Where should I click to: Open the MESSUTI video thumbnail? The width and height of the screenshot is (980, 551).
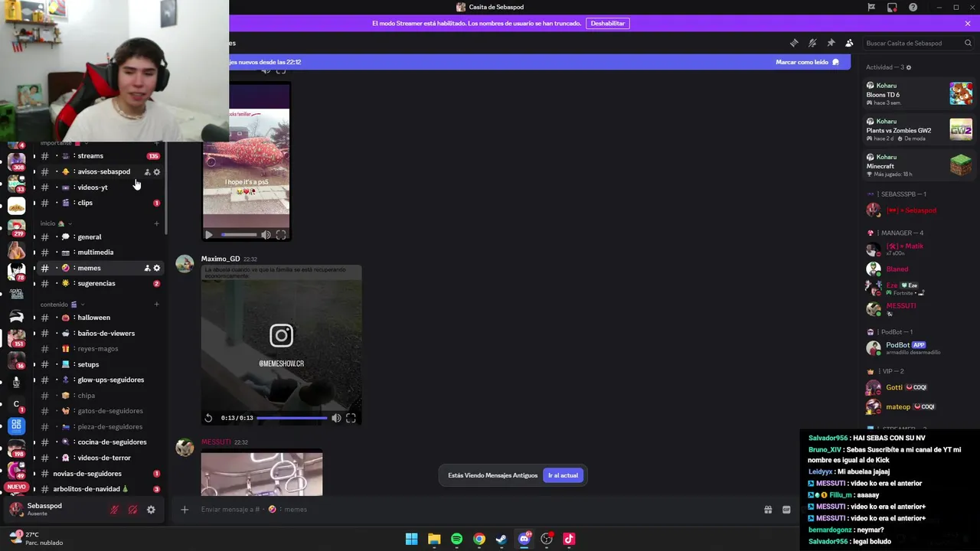pyautogui.click(x=262, y=473)
